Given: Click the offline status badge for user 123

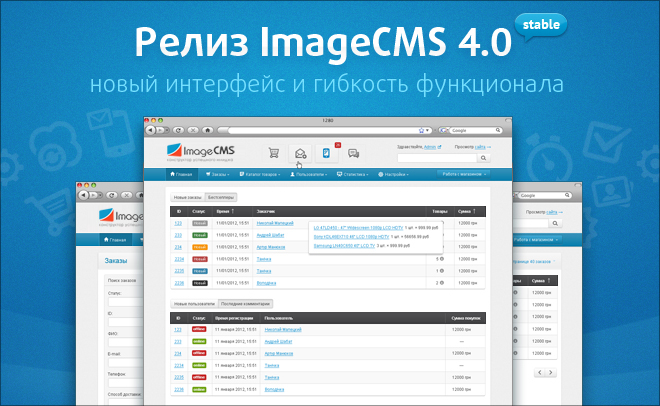Looking at the screenshot, I should pyautogui.click(x=199, y=329).
